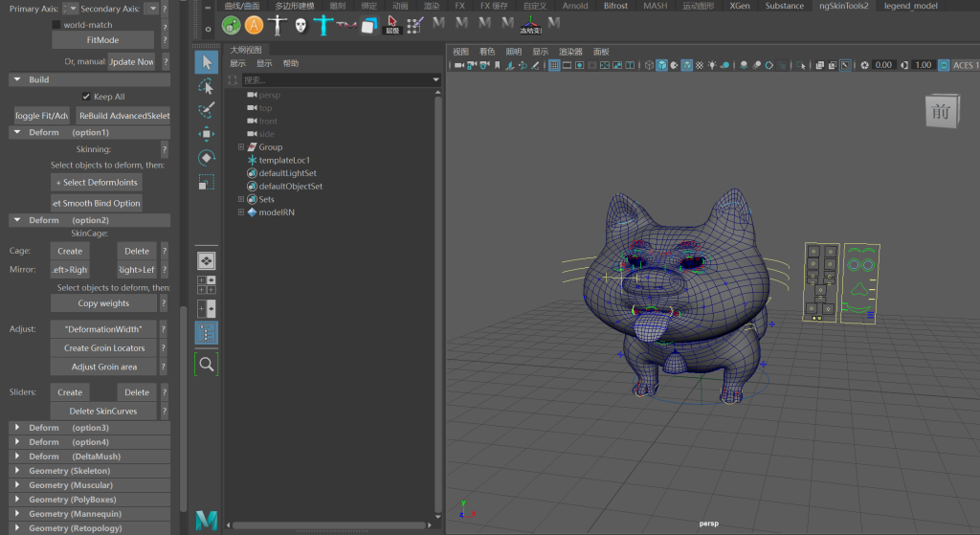Expand the Deform (option3) section
The height and width of the screenshot is (535, 980).
coord(17,428)
